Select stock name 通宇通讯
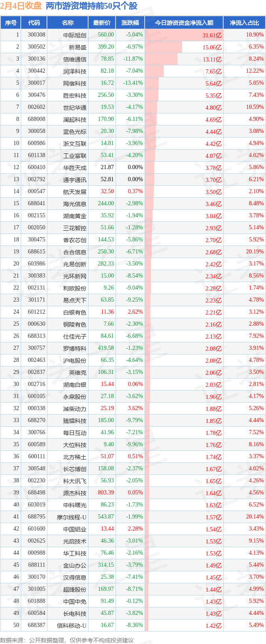Viewport: 266px width, 644px height. click(75, 179)
